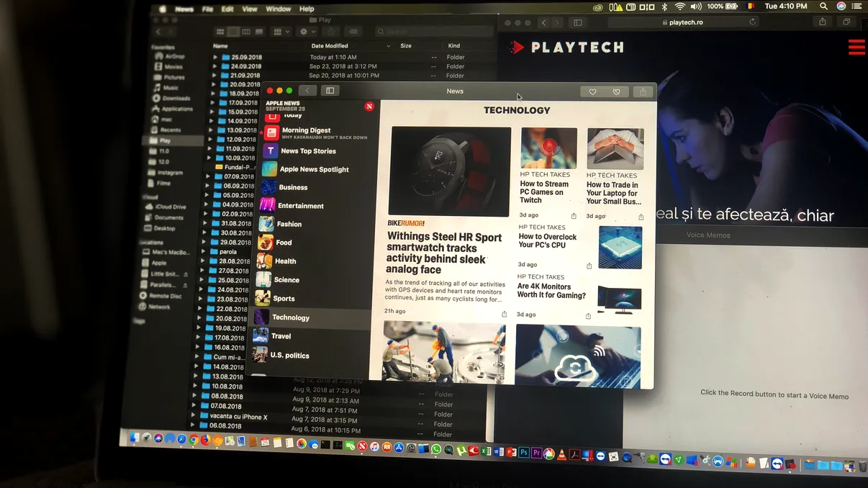Launch Photoshop from the Dock
The width and height of the screenshot is (868, 488).
click(524, 453)
